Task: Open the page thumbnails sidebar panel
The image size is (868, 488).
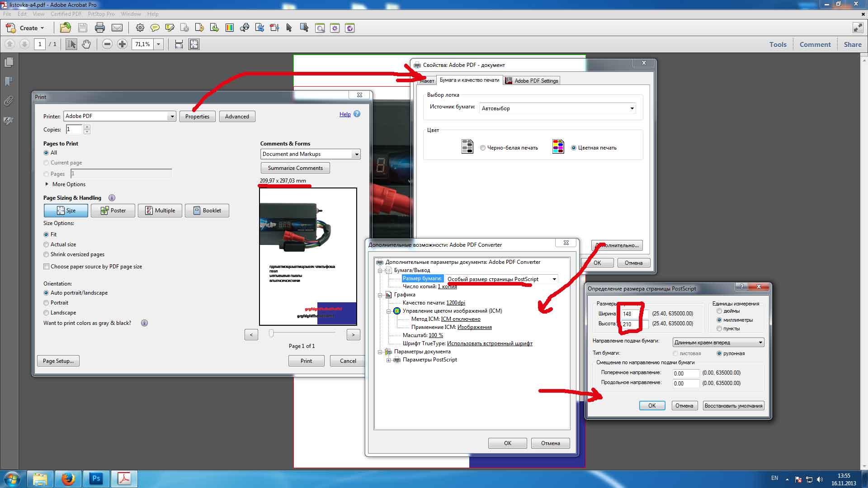Action: (x=9, y=62)
